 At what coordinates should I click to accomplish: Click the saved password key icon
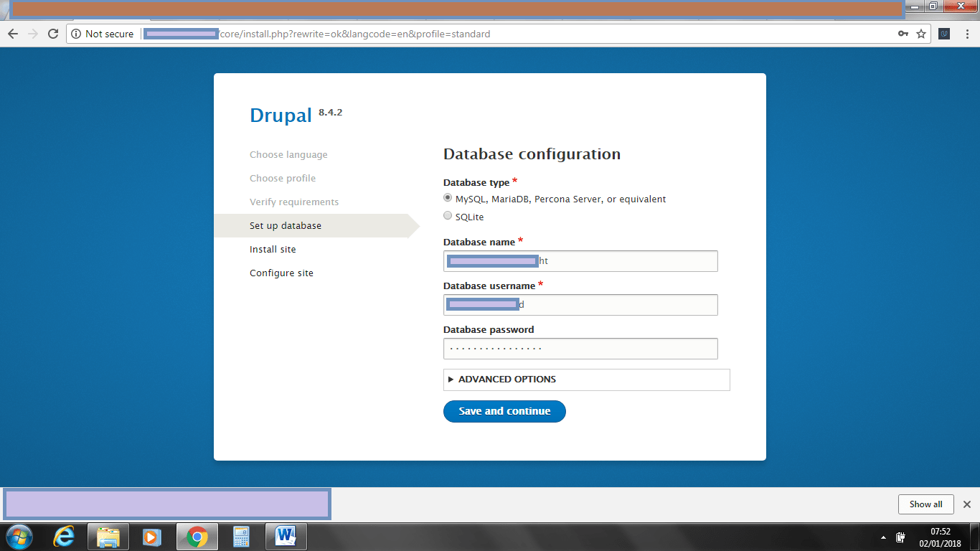point(903,34)
